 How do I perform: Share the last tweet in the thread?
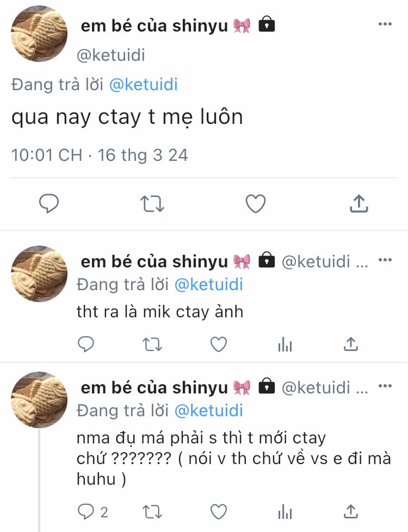(351, 511)
